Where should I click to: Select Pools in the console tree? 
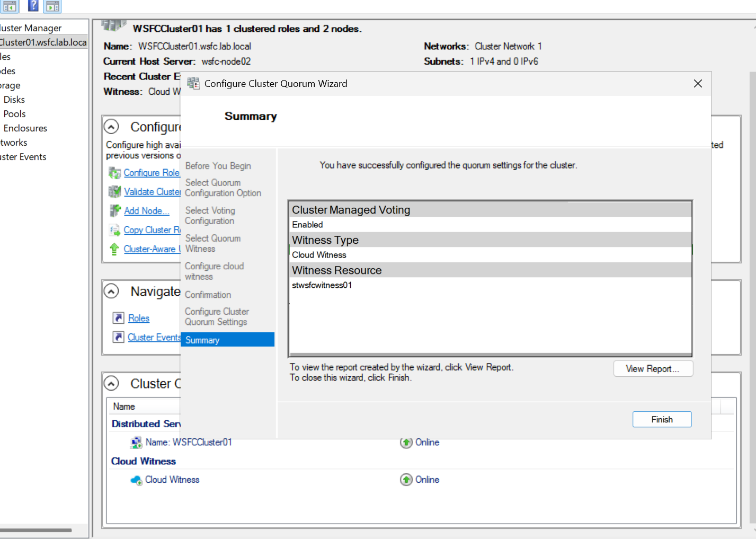click(x=14, y=114)
